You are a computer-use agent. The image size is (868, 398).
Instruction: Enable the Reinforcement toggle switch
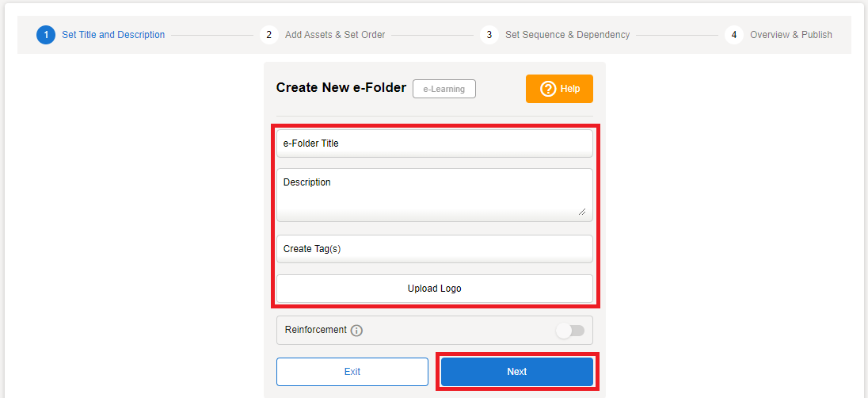570,331
